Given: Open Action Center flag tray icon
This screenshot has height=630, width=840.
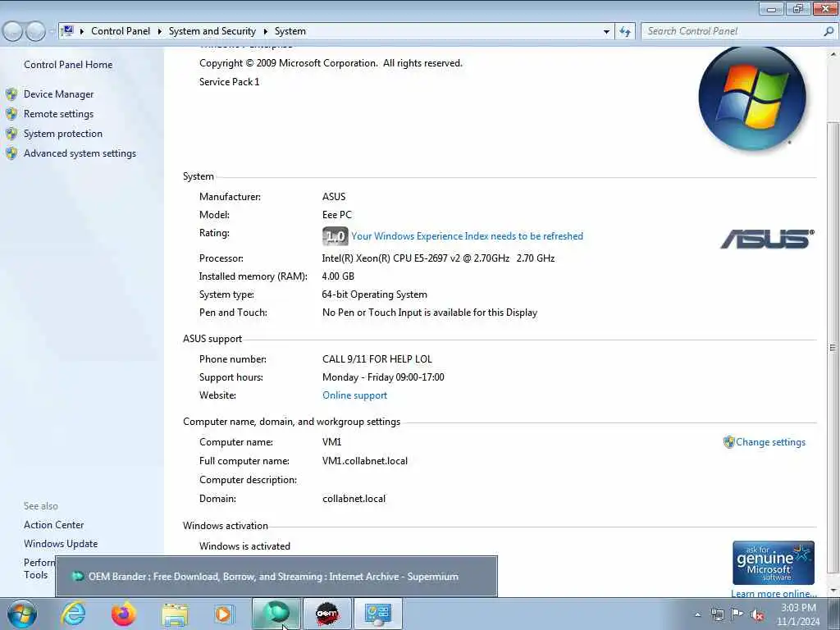Looking at the screenshot, I should tap(737, 614).
